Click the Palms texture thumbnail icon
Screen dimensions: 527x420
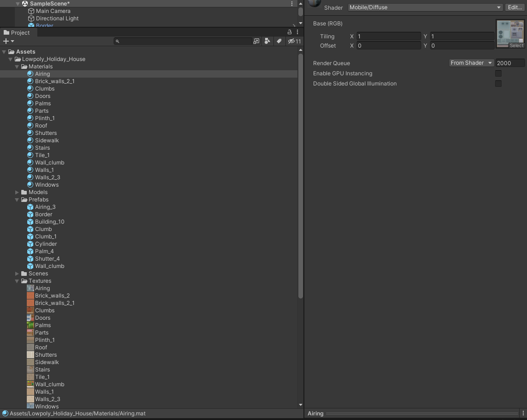coord(30,325)
